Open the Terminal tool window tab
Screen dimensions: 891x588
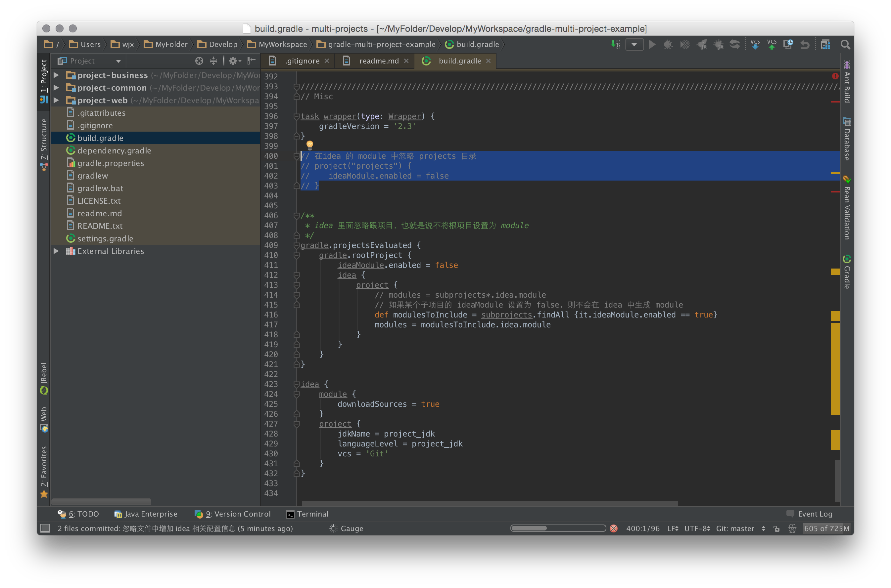pyautogui.click(x=307, y=514)
